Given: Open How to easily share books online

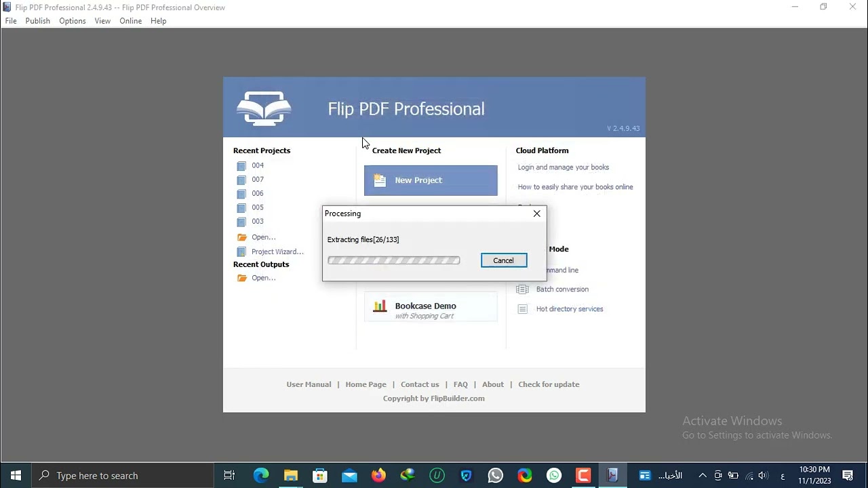Looking at the screenshot, I should (575, 187).
